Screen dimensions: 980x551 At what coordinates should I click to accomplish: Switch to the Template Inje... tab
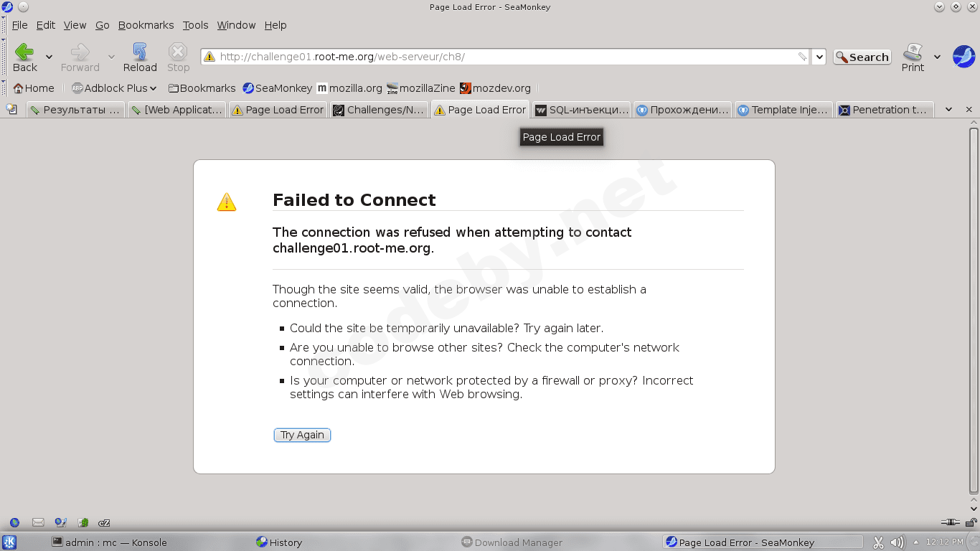pyautogui.click(x=783, y=110)
